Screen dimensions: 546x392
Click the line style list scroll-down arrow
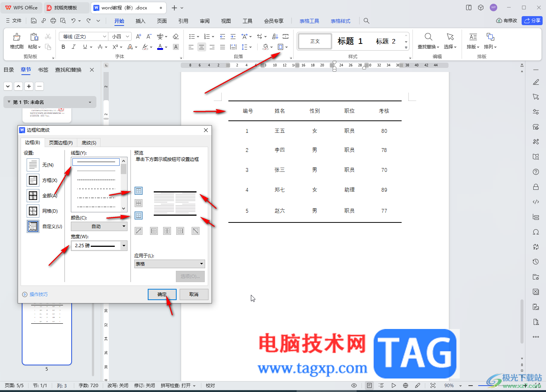pos(124,209)
